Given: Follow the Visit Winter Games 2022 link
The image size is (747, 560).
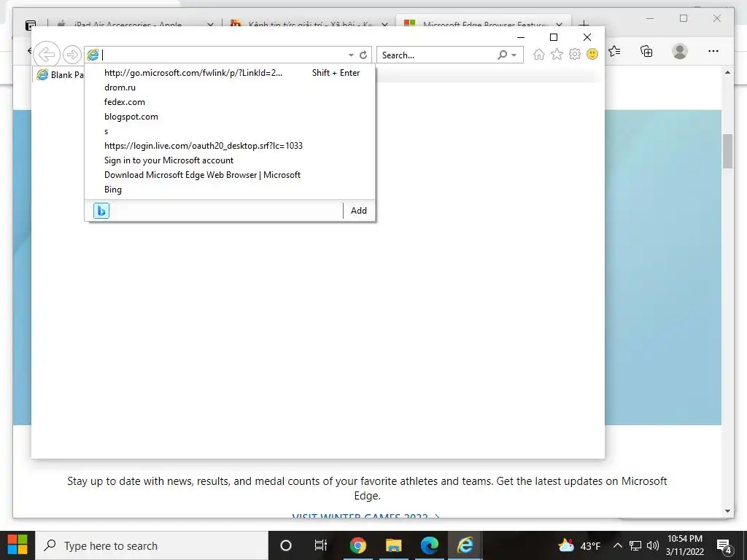Looking at the screenshot, I should (x=365, y=516).
